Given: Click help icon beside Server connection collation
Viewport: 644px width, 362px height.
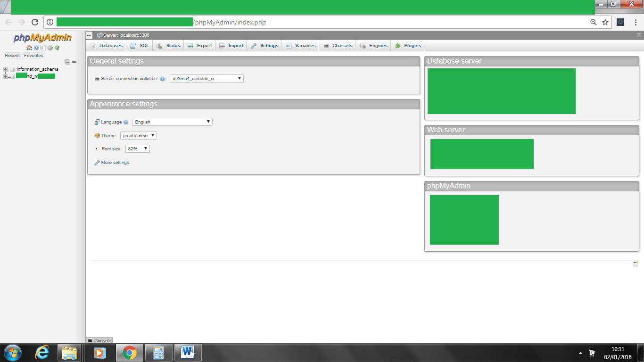Looking at the screenshot, I should pos(162,79).
